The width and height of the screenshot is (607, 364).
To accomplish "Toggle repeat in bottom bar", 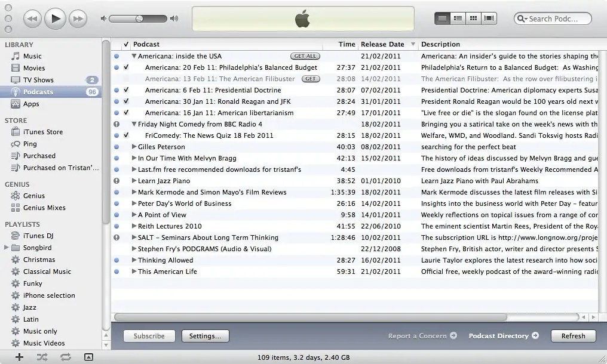I will 66,357.
